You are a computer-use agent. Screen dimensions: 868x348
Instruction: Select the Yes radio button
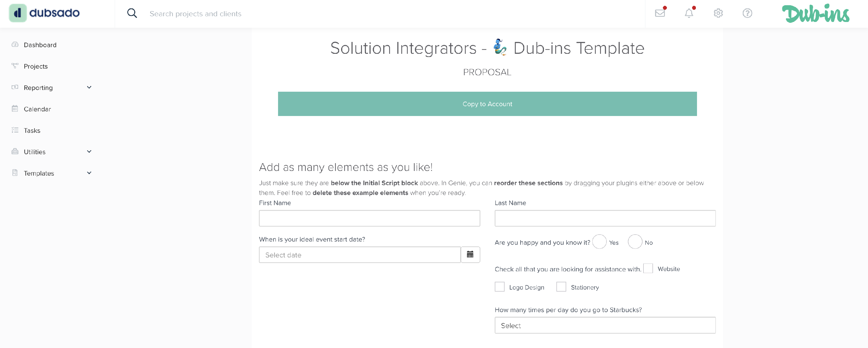point(599,242)
